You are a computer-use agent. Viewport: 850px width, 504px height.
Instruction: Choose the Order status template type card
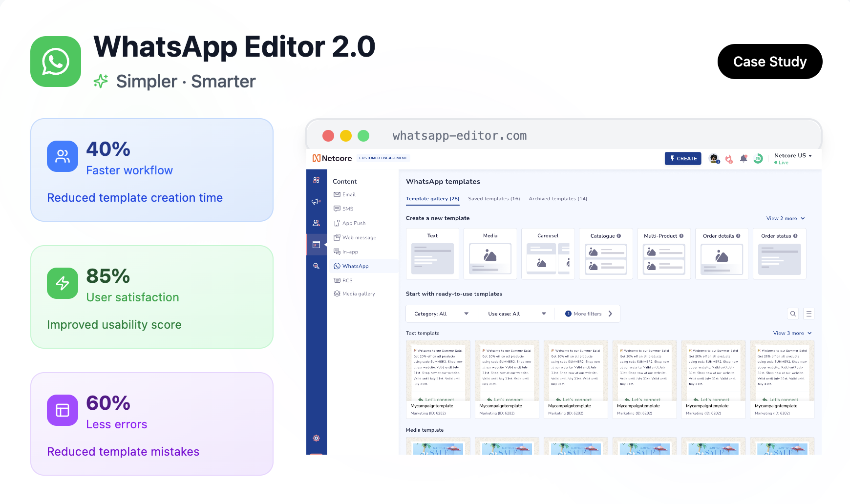coord(780,254)
